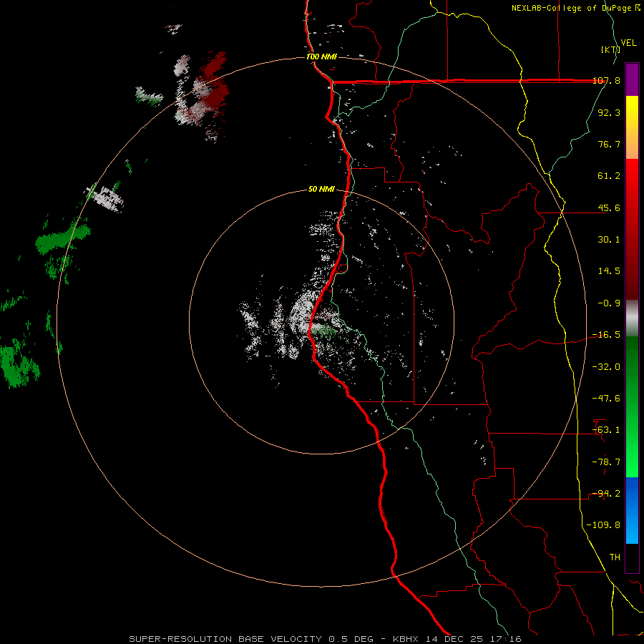Click the TH label on the legend
The width and height of the screenshot is (644, 644).
[x=615, y=557]
